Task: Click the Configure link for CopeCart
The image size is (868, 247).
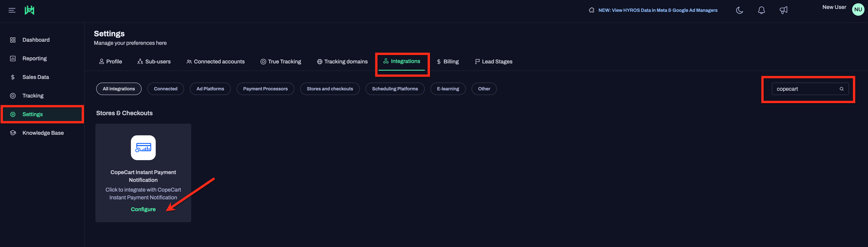Action: pos(143,209)
